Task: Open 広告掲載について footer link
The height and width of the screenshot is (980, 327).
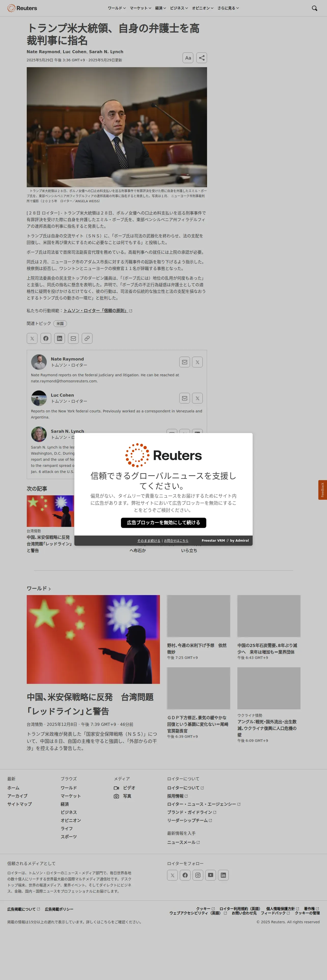Action: (x=24, y=909)
